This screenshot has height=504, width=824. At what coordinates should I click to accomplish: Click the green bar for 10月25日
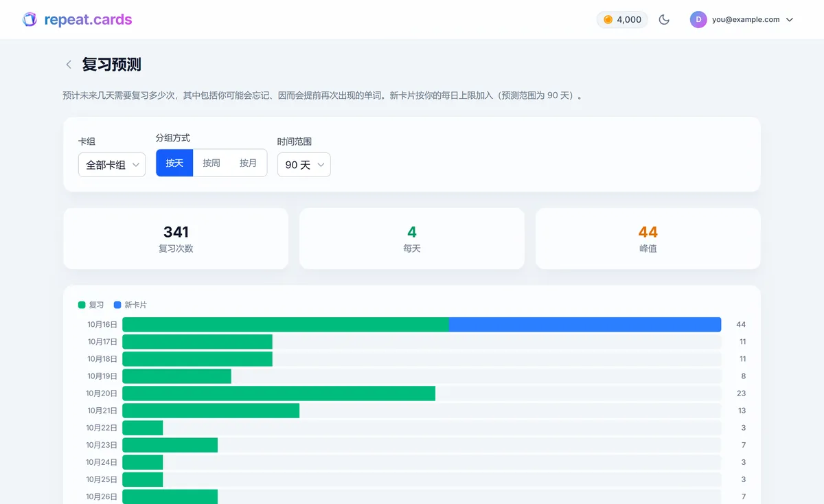(x=143, y=479)
